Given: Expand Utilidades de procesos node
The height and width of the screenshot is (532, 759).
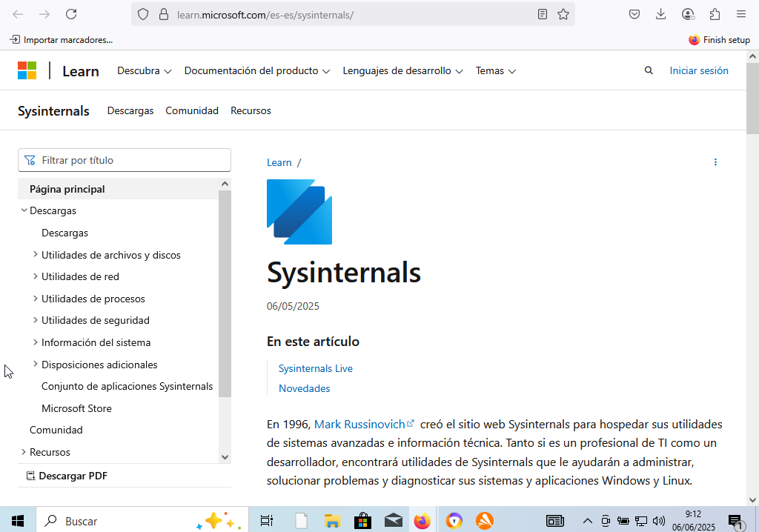Looking at the screenshot, I should [36, 298].
